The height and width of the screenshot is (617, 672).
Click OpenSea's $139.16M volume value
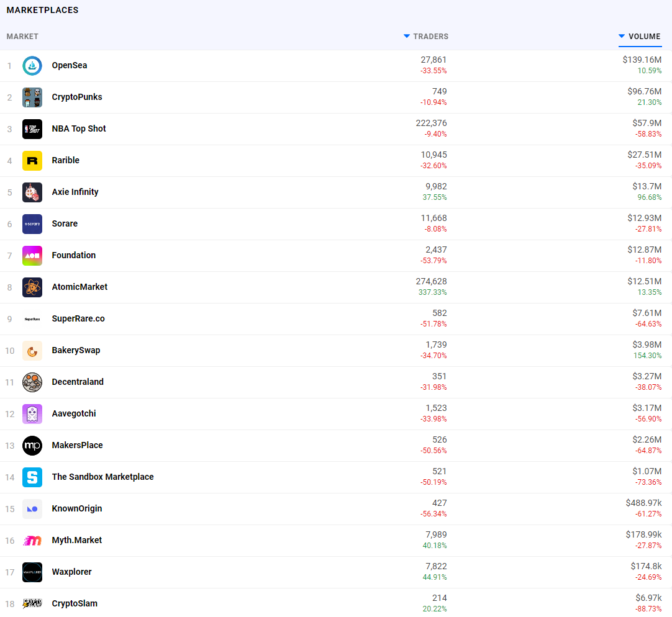pyautogui.click(x=642, y=60)
